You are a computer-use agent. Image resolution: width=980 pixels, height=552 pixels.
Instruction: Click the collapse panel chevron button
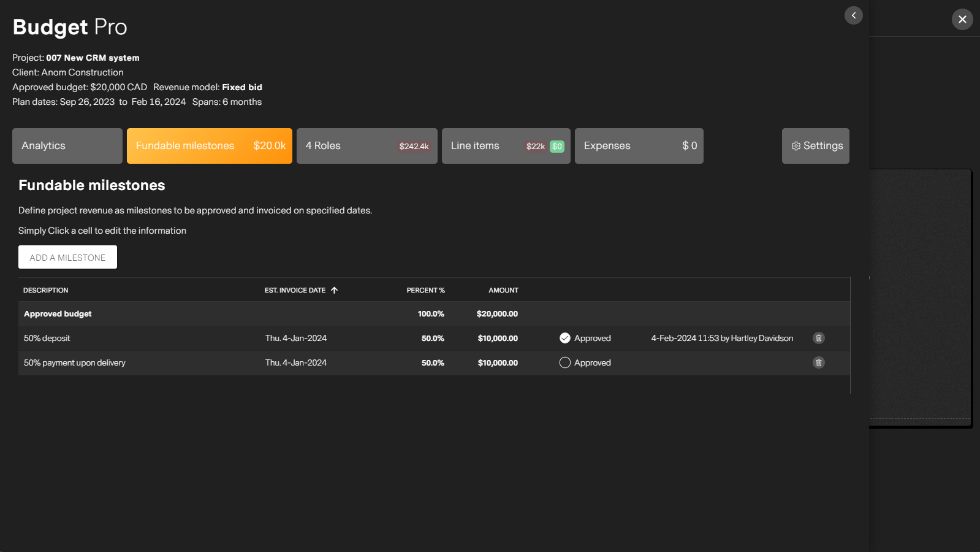tap(853, 15)
